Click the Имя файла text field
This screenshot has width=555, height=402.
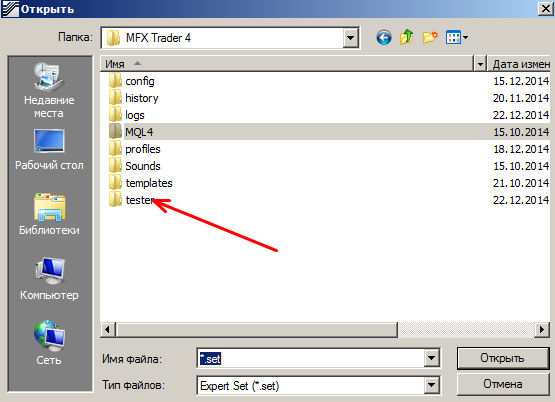point(311,358)
